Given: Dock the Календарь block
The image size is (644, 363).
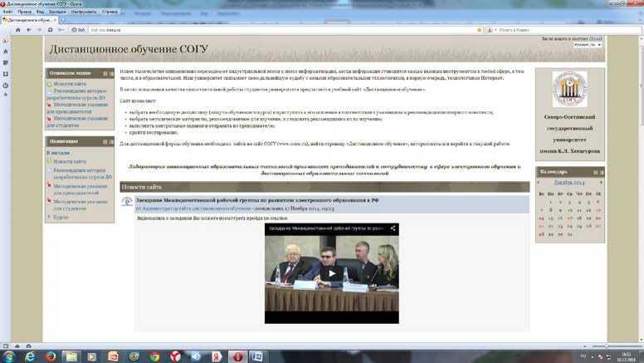Looking at the screenshot, I should click(602, 172).
